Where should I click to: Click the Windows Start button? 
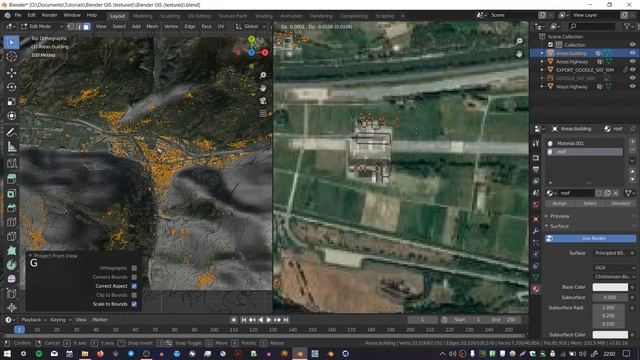pyautogui.click(x=7, y=353)
